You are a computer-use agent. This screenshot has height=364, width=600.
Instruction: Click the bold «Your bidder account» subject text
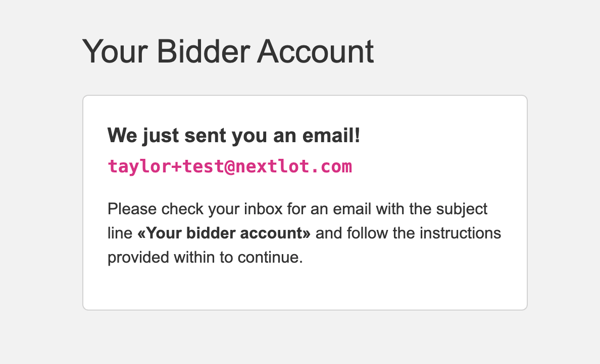click(224, 233)
